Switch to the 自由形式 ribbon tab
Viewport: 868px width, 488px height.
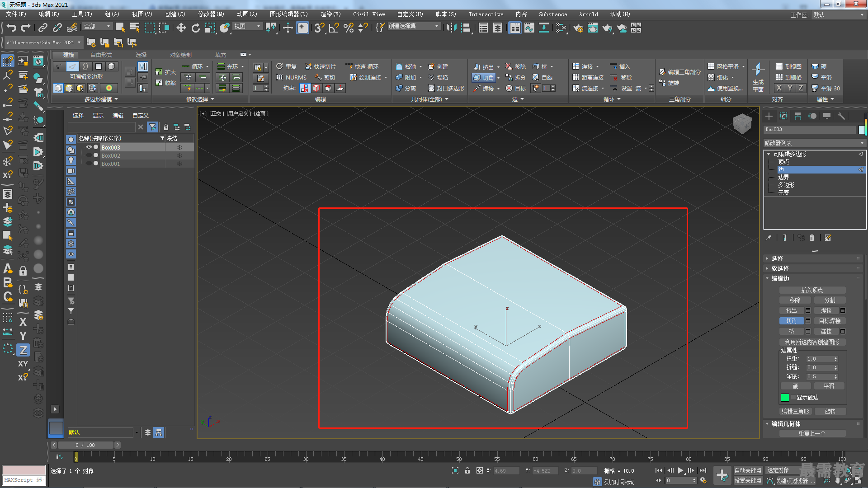coord(101,55)
